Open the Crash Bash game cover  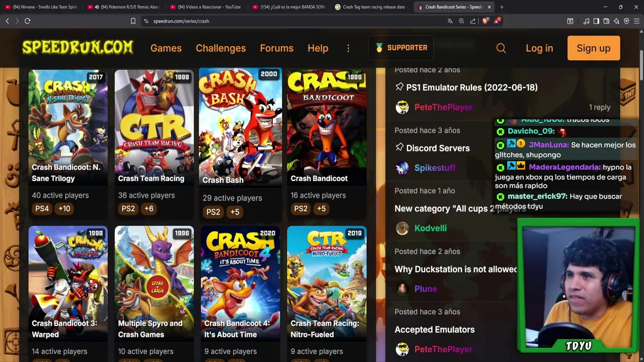(240, 128)
